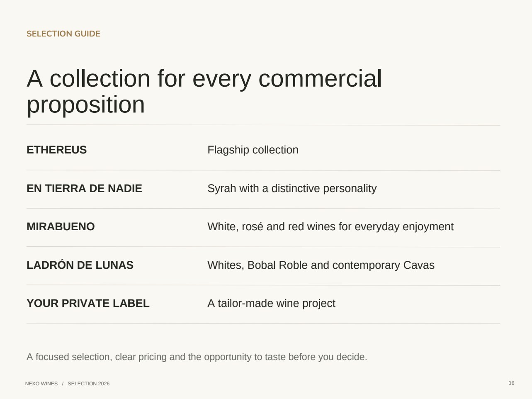Select 'Whites, Bobal Roble and contemporary Cavas' text
This screenshot has height=399, width=532.
(x=321, y=265)
